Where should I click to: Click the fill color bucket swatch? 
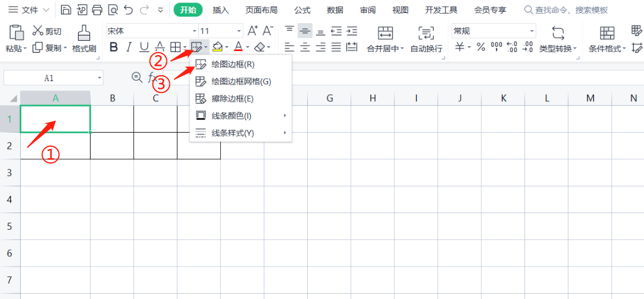(218, 47)
